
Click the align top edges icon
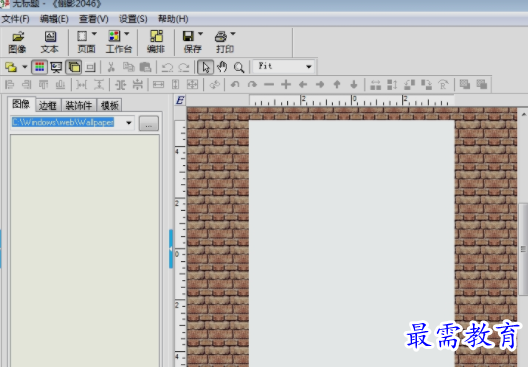point(43,85)
